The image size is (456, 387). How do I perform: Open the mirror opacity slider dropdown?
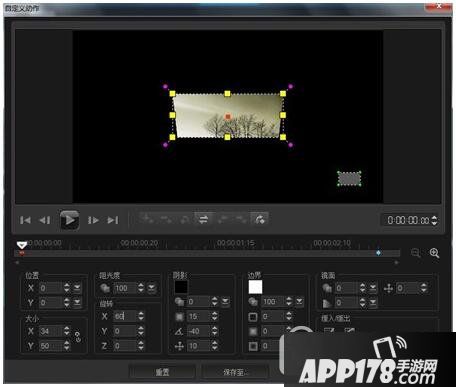coord(373,288)
